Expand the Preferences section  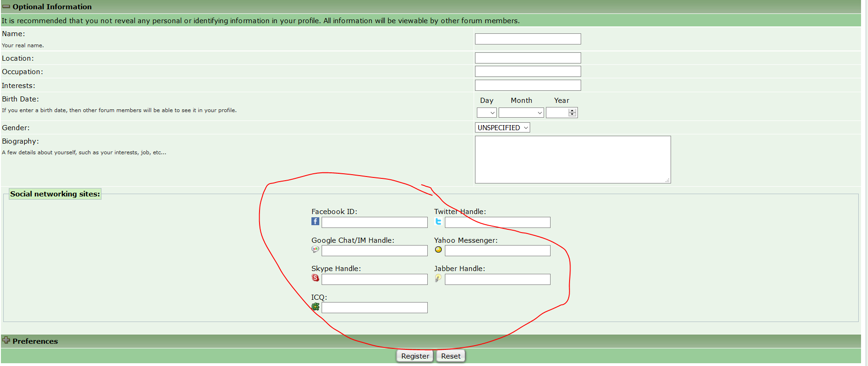[6, 341]
